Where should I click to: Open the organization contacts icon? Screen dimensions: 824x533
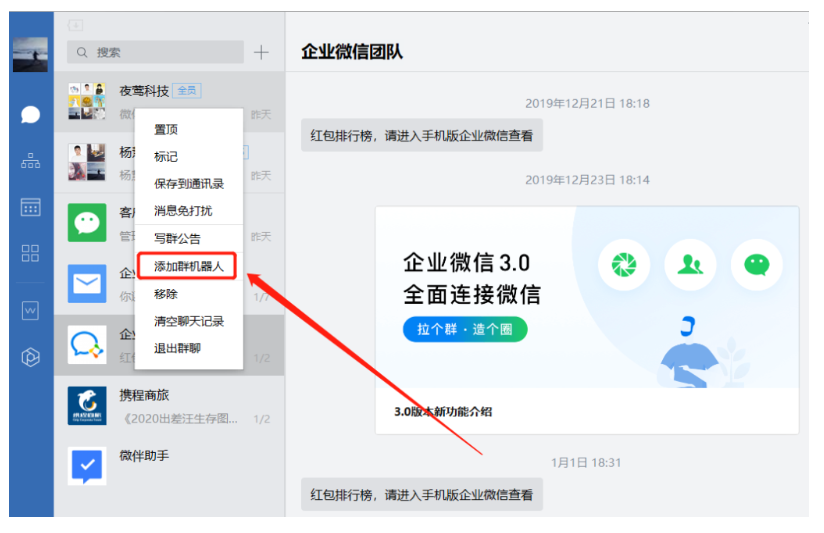(x=30, y=161)
